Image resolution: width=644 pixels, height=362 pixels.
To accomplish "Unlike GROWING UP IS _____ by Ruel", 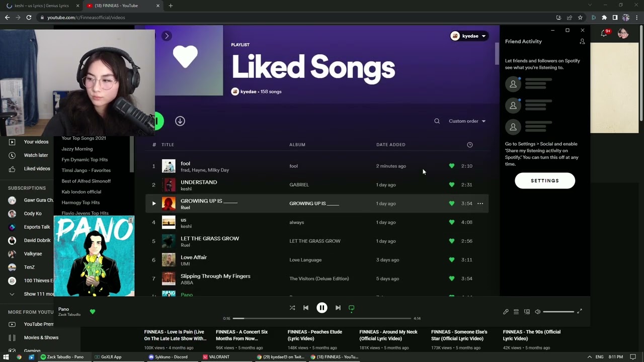I will 451,204.
